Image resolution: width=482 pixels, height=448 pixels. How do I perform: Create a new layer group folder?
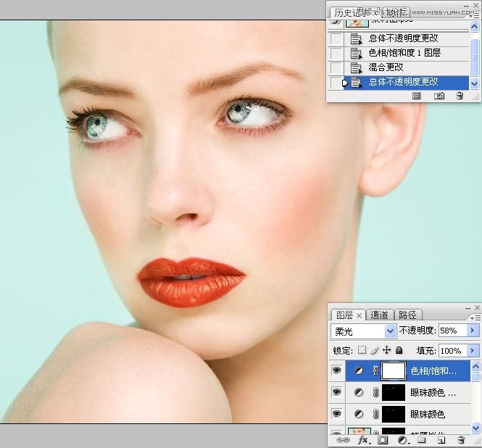[x=421, y=440]
